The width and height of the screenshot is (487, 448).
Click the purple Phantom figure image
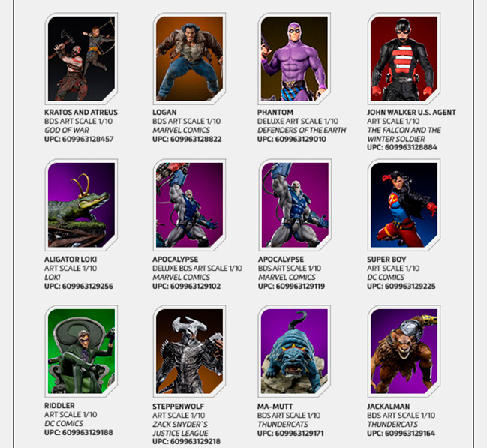[x=294, y=59]
